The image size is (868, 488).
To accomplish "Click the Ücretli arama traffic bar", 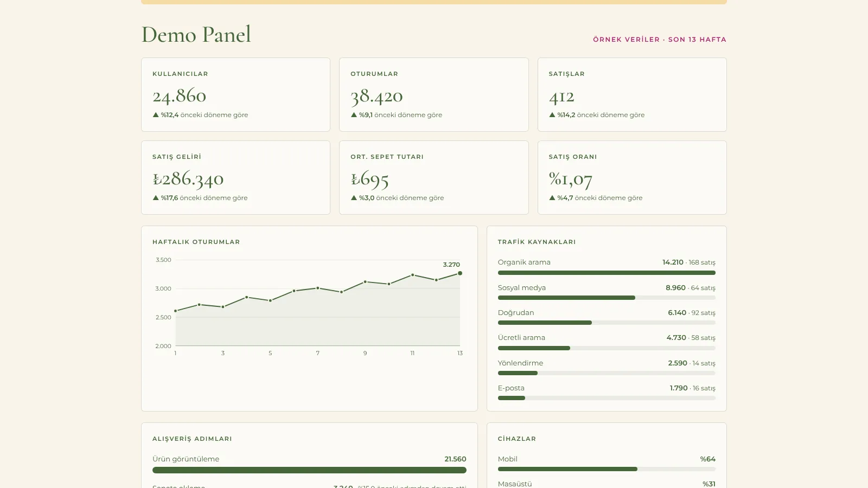I will click(x=607, y=348).
